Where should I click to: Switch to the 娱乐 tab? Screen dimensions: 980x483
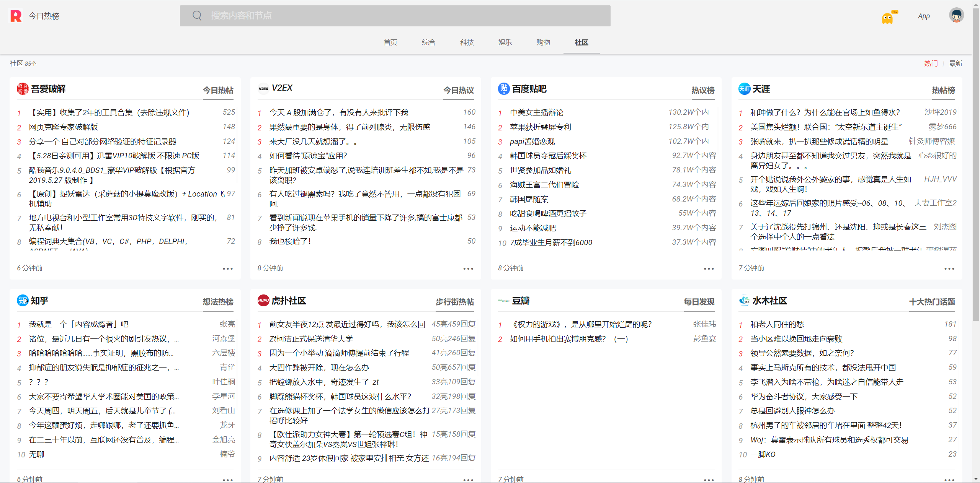click(505, 42)
